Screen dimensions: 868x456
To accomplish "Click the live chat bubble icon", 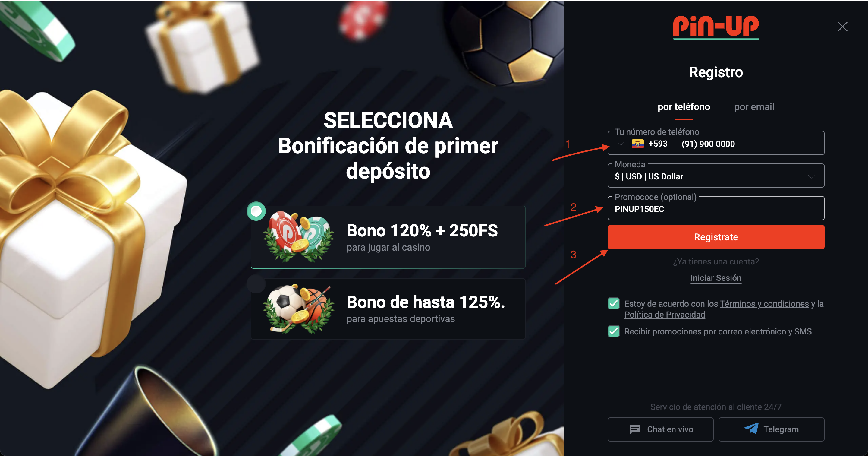I will point(635,429).
